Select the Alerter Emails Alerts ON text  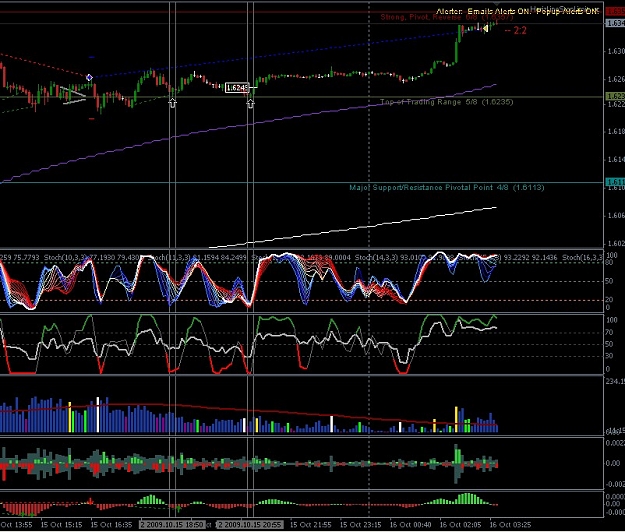pyautogui.click(x=483, y=11)
